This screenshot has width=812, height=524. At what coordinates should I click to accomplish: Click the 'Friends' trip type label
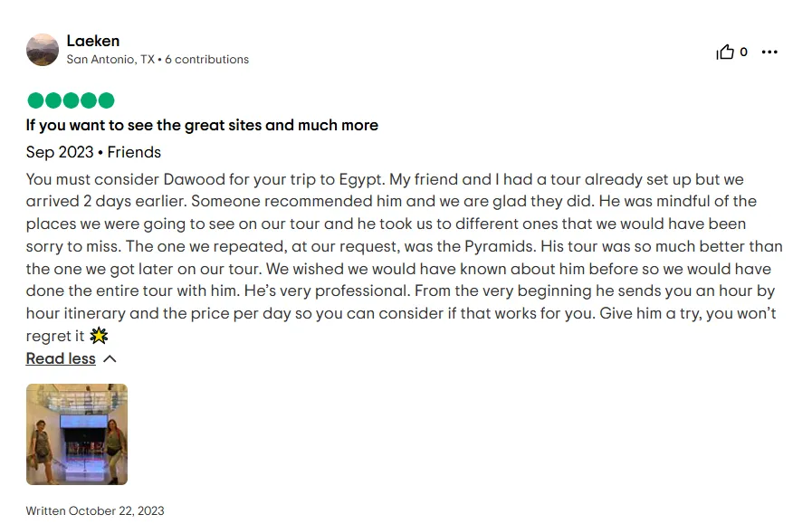click(134, 152)
